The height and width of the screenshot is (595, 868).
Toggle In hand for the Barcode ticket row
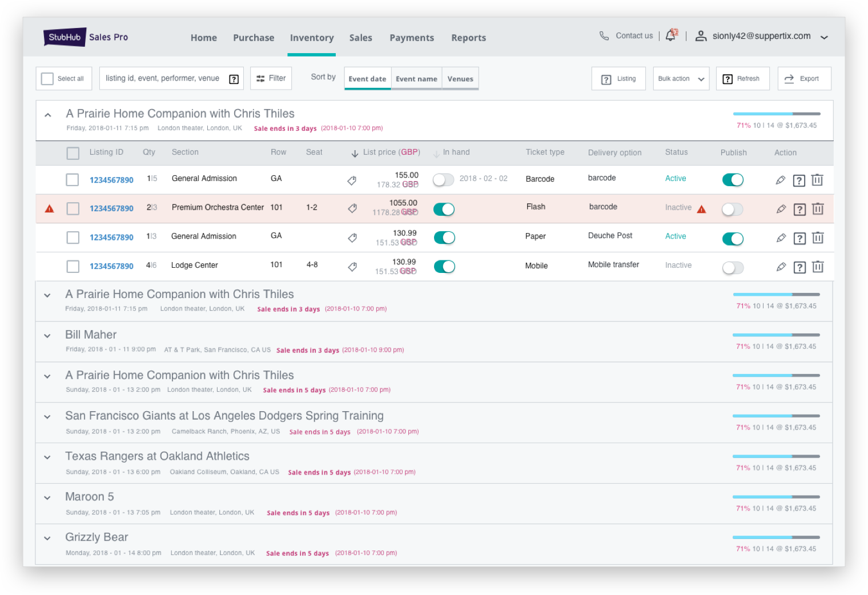point(443,180)
